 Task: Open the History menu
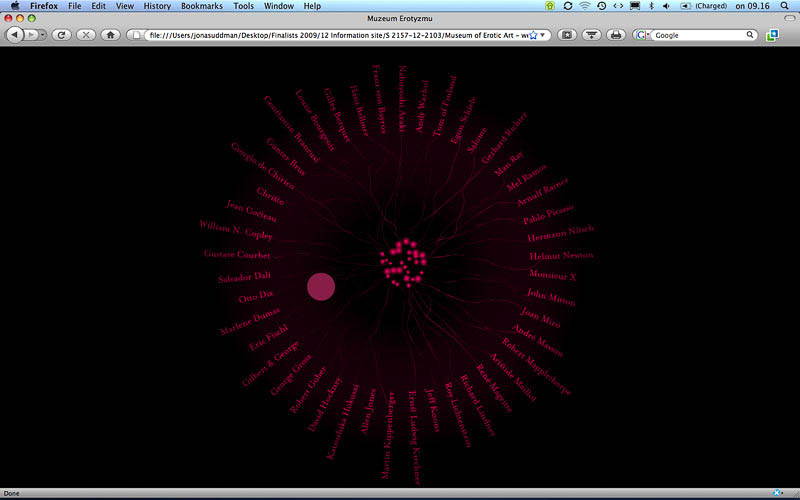[157, 6]
